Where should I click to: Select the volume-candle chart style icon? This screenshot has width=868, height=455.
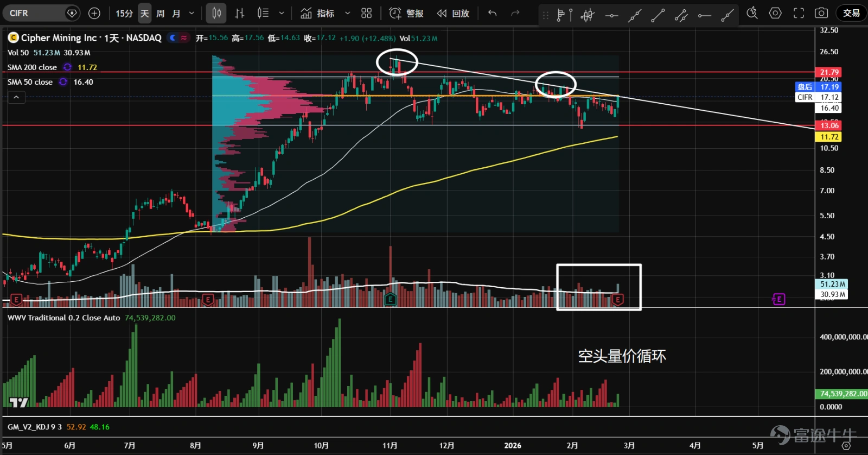263,13
